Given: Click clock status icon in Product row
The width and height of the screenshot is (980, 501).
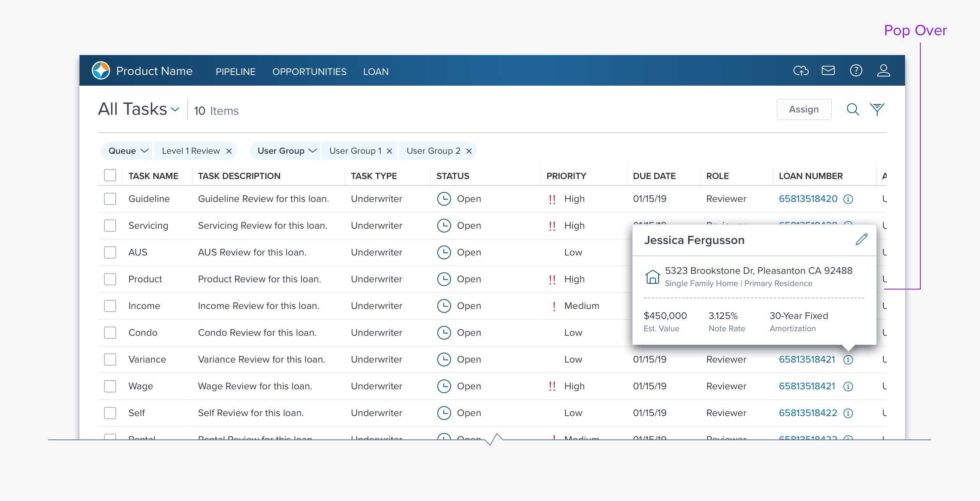Looking at the screenshot, I should click(444, 279).
